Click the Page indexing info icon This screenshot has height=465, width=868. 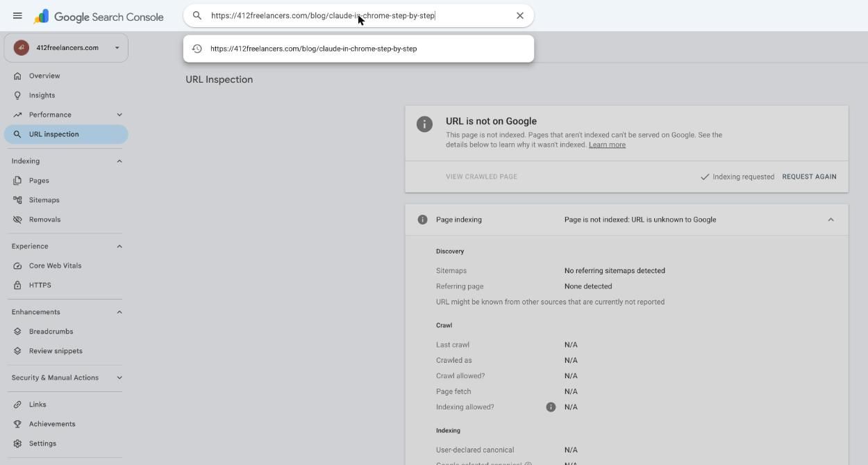pos(422,220)
